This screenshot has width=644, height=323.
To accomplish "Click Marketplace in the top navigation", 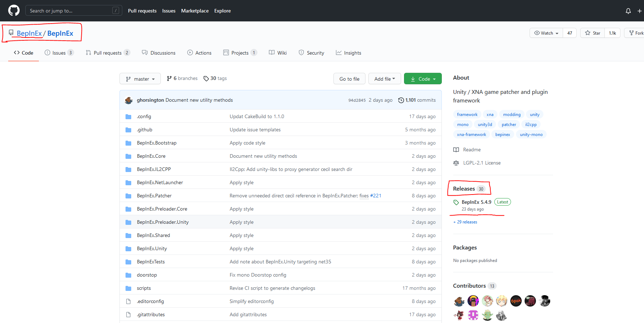I will 195,11.
